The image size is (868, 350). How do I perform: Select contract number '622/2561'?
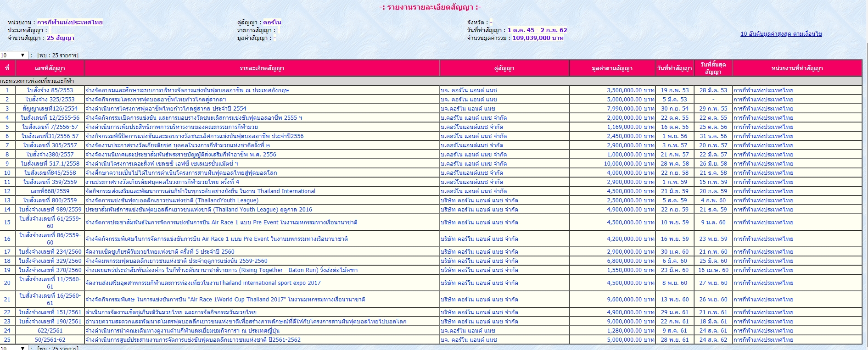pyautogui.click(x=50, y=331)
